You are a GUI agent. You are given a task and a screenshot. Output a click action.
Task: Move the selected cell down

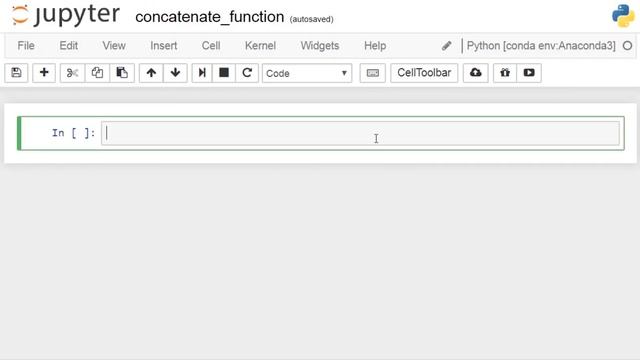(175, 73)
